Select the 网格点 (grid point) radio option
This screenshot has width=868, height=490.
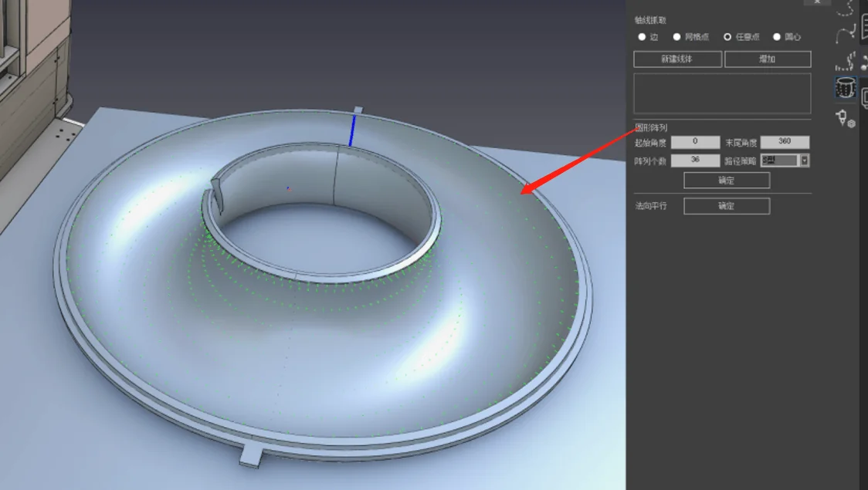pos(691,37)
